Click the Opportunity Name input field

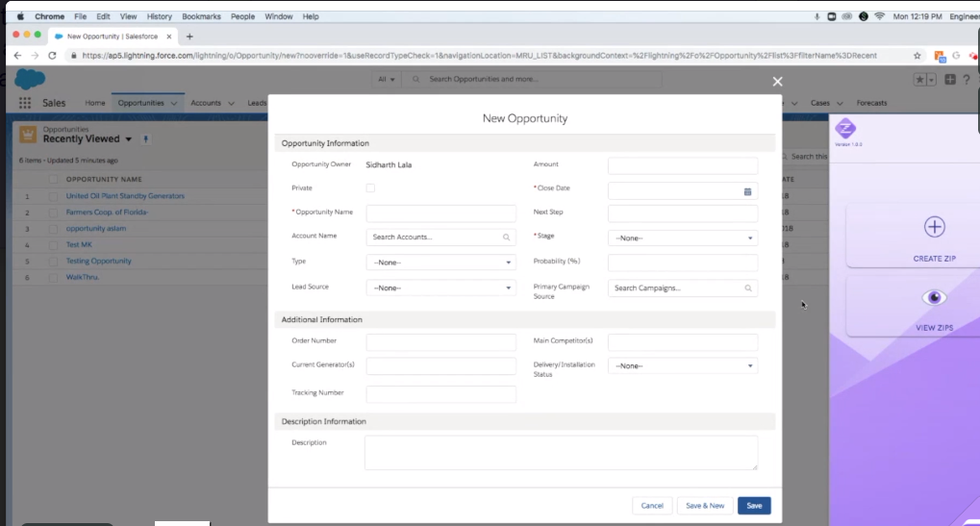pos(440,213)
